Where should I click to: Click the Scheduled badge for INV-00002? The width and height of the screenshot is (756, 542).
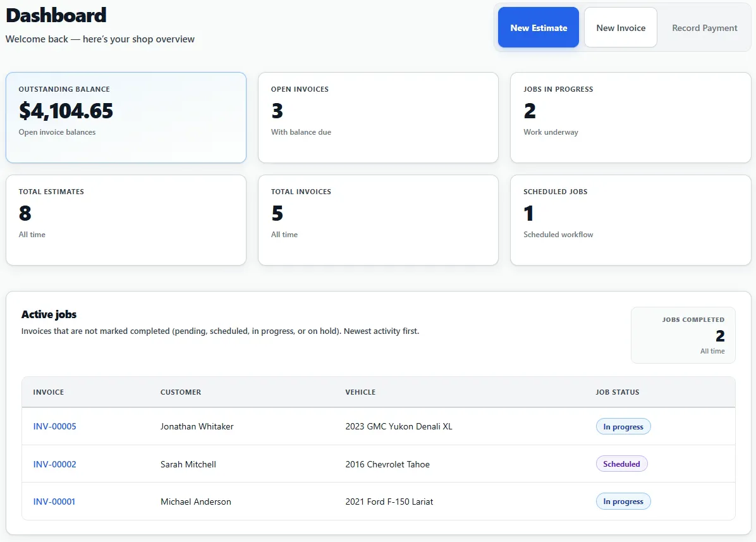coord(621,464)
